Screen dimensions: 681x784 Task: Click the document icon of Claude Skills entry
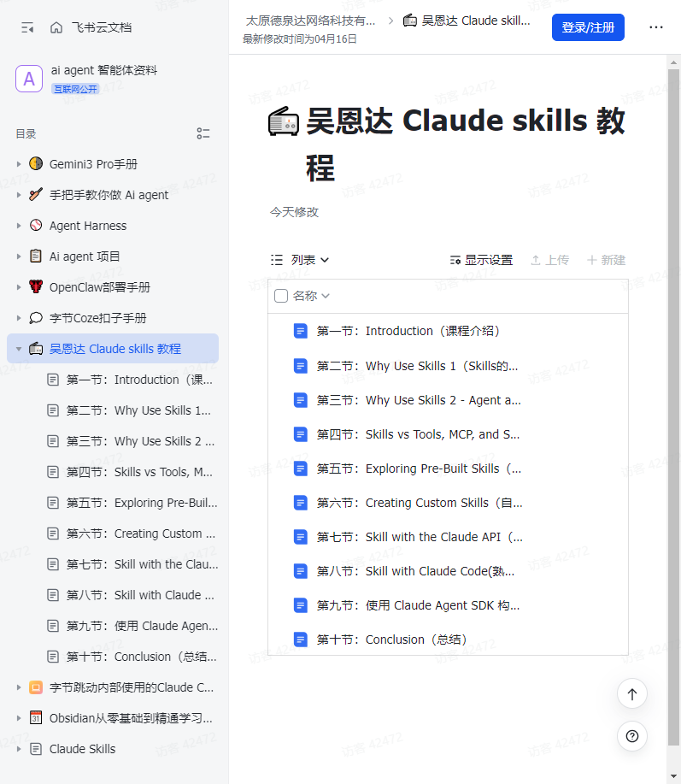[36, 749]
